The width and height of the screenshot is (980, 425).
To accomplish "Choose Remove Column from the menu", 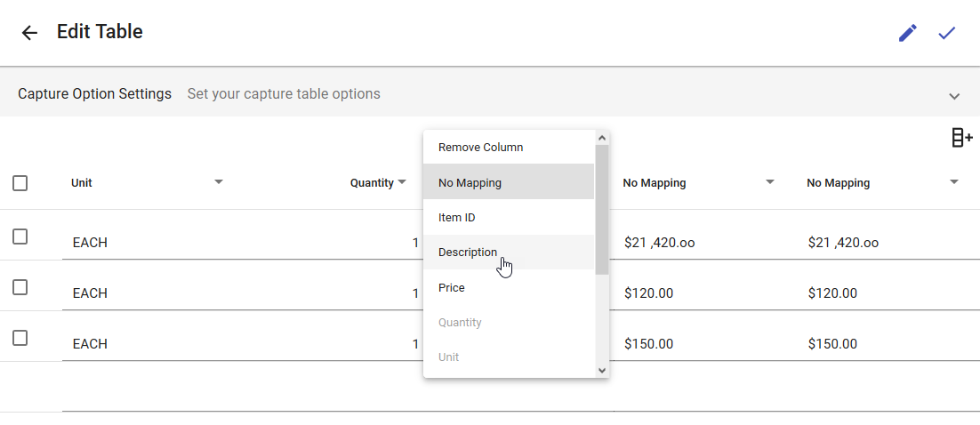I will point(509,148).
